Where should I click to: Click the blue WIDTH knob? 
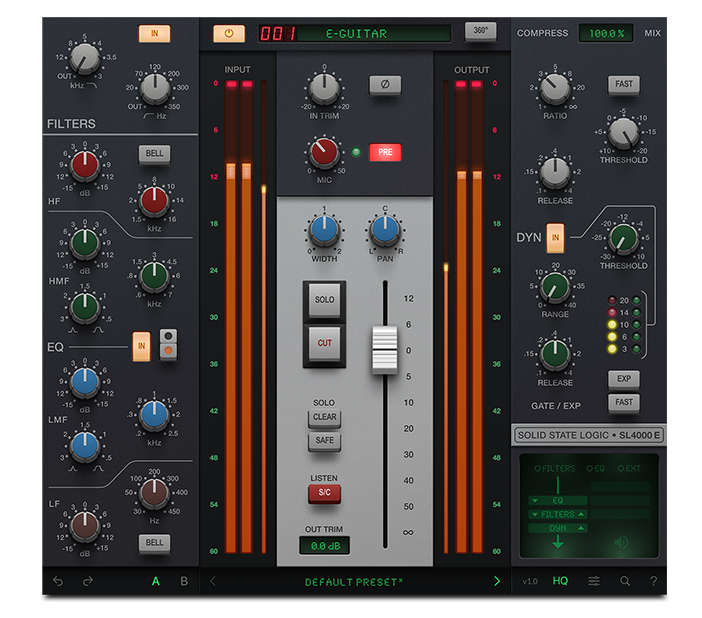click(324, 230)
